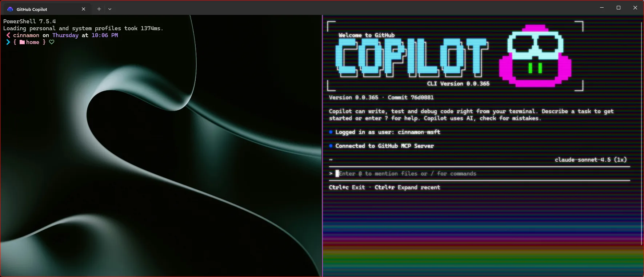The image size is (644, 277).
Task: Click the blue chevron starting the prompt line
Action: point(8,42)
